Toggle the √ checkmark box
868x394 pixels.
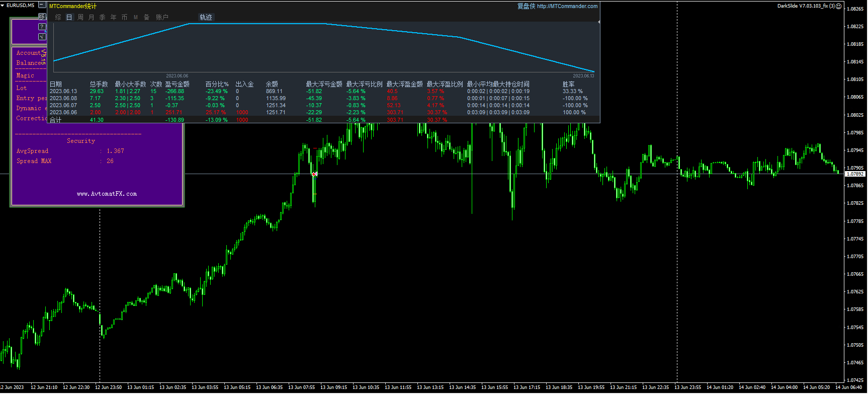(42, 37)
